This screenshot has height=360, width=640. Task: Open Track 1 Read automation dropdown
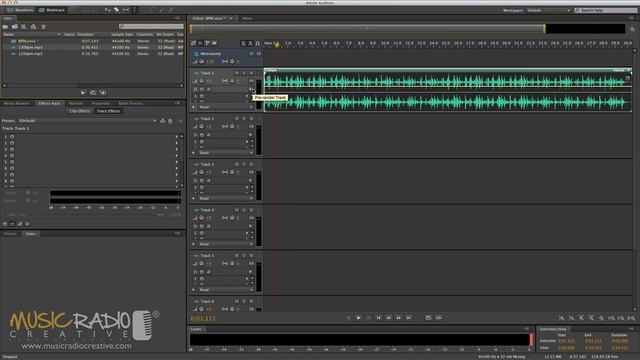click(x=226, y=107)
